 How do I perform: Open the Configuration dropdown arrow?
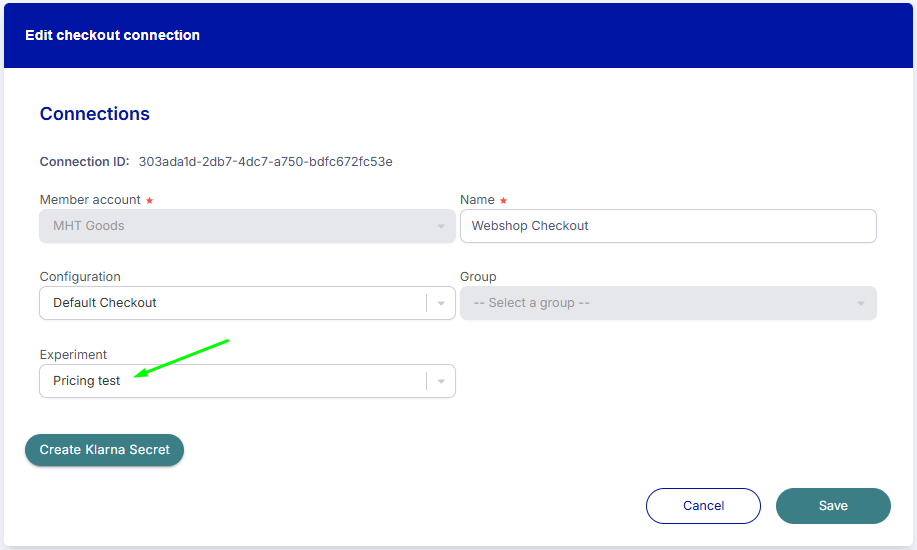coord(441,303)
